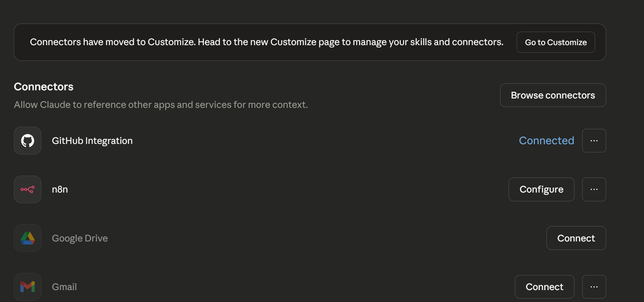Click the Google Drive triangle icon
The image size is (644, 302).
[28, 238]
